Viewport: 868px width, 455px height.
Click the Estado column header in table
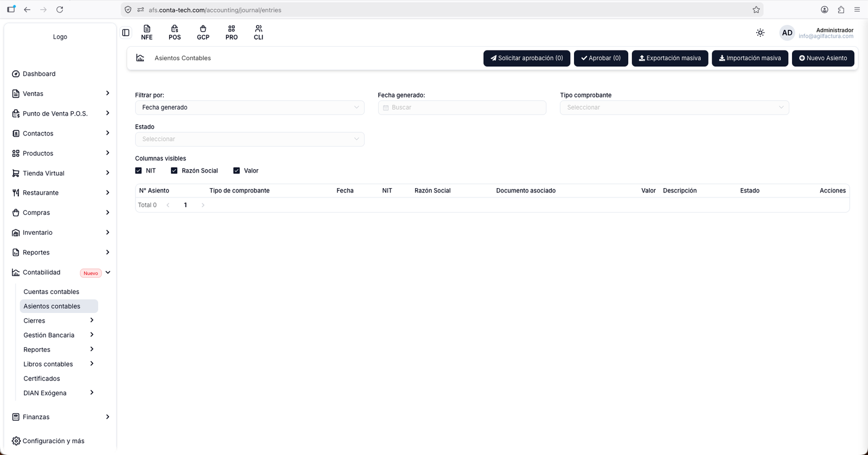tap(750, 190)
